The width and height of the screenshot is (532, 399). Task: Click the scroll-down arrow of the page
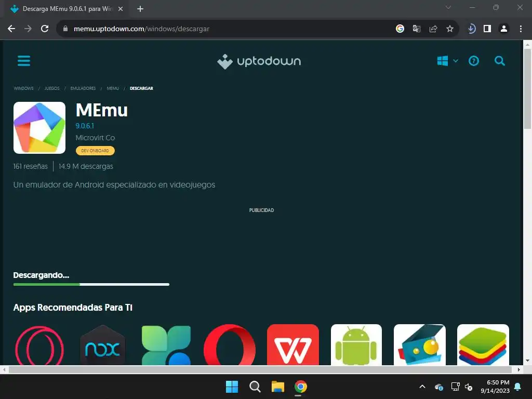click(x=527, y=361)
